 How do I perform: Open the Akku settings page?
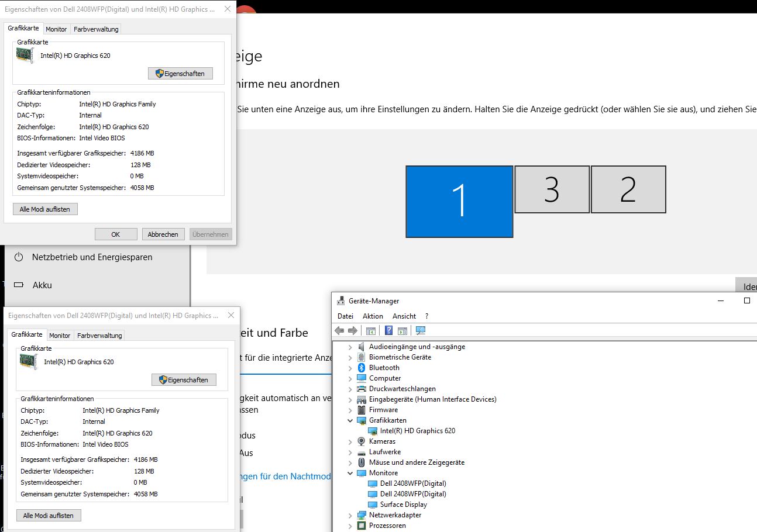pos(42,285)
